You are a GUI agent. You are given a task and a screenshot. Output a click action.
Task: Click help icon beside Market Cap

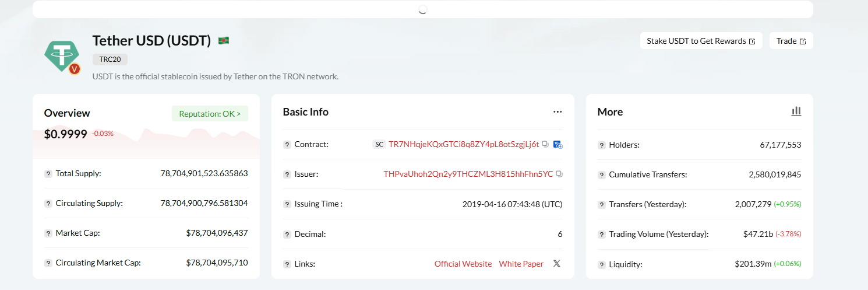pyautogui.click(x=48, y=233)
